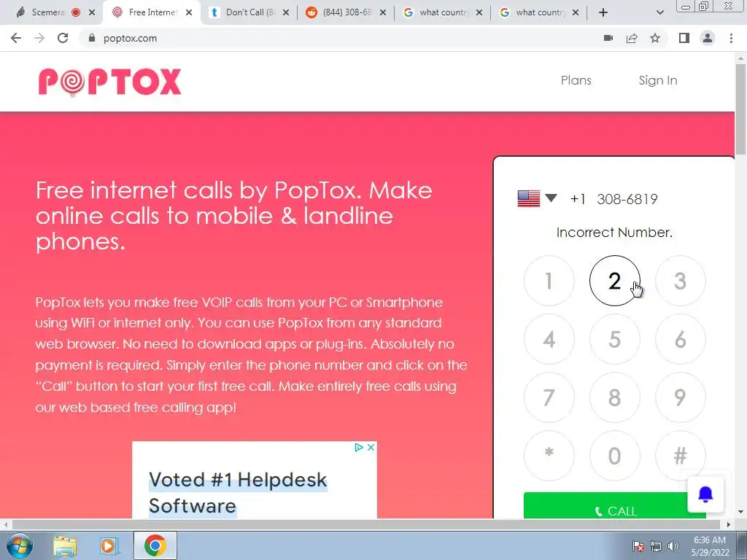Open the Sign In link

pyautogui.click(x=658, y=80)
